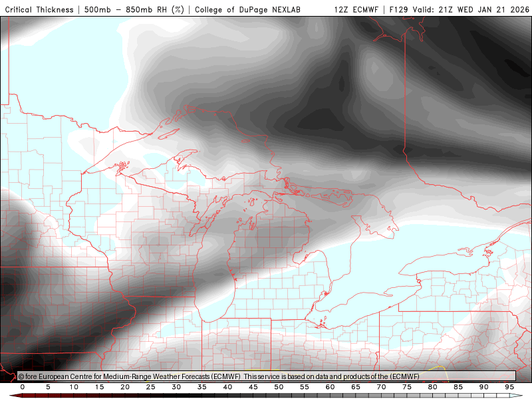Viewport: 532px width, 399px height.
Task: Click the '12Z ECMWF' model run label
Action: click(356, 10)
